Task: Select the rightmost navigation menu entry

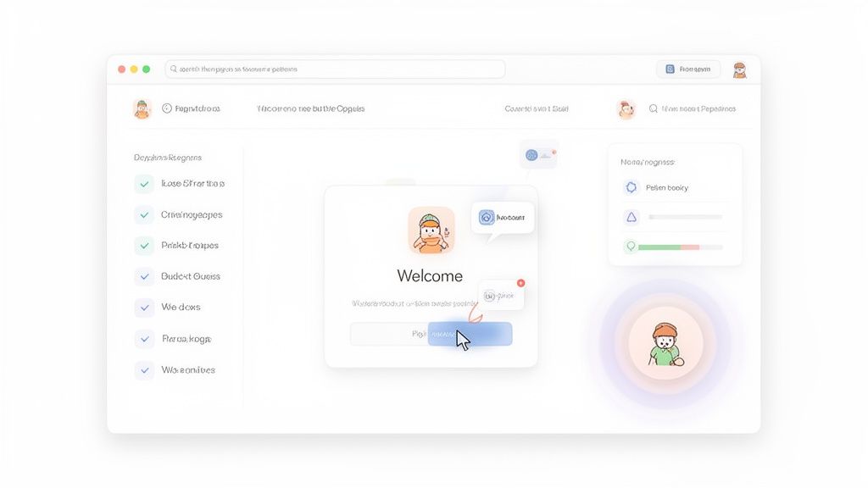Action: (693, 108)
